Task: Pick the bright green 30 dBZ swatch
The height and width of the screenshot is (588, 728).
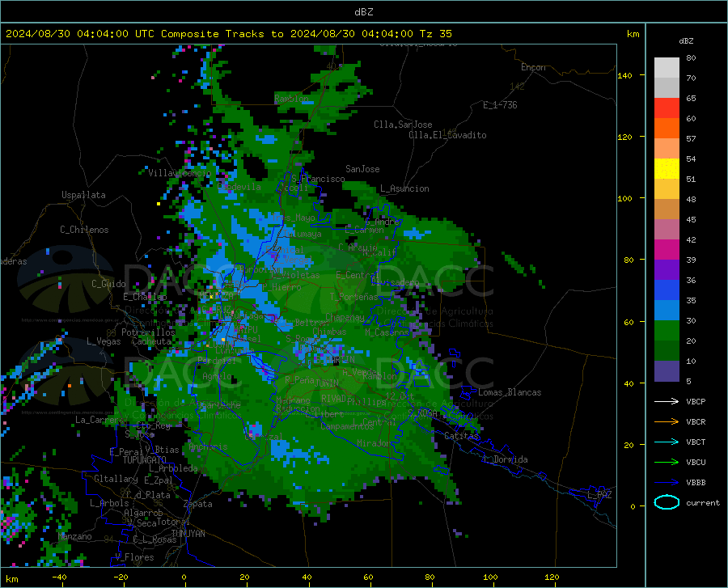Action: point(667,331)
